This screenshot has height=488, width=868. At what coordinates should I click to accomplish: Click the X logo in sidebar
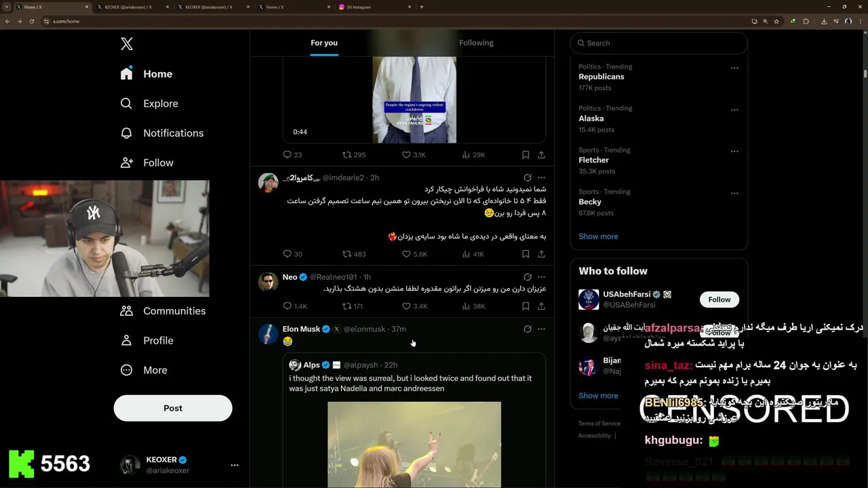(x=127, y=44)
